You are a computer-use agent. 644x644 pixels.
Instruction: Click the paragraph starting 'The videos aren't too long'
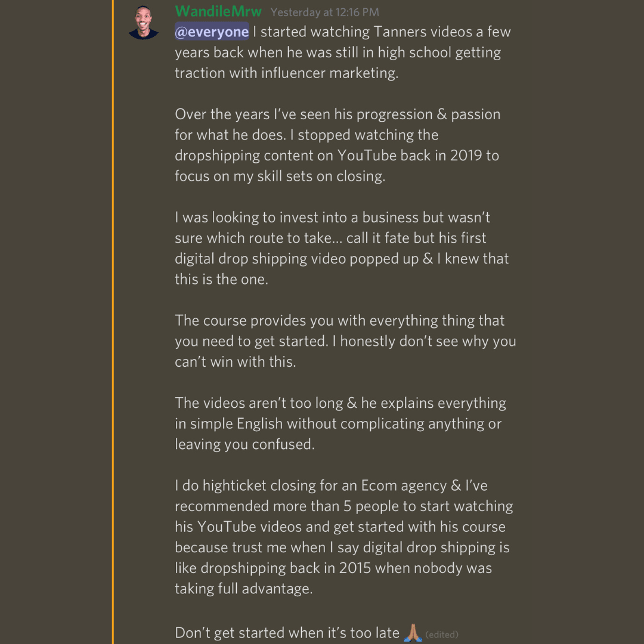point(340,423)
